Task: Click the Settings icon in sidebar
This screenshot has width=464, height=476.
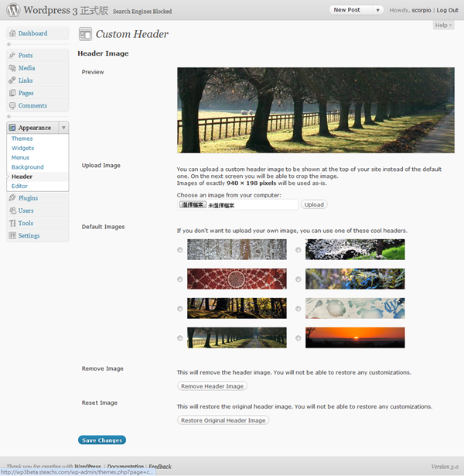Action: point(12,235)
